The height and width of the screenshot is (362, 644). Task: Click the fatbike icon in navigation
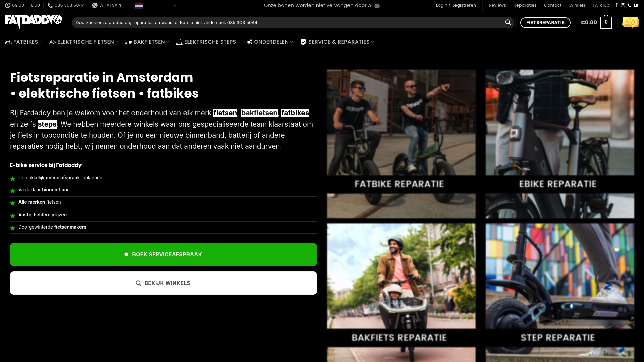(x=8, y=42)
